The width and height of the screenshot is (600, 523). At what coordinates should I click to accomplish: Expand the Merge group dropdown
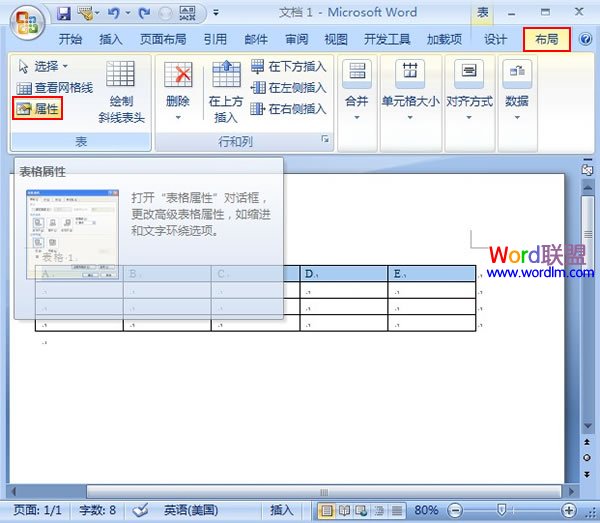click(357, 91)
